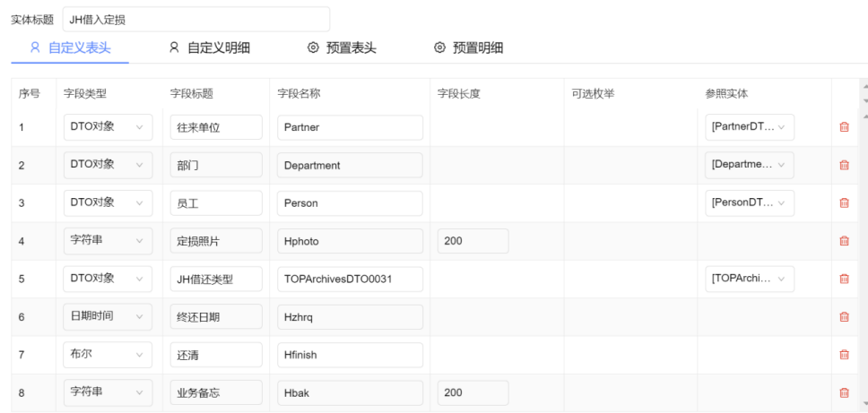The height and width of the screenshot is (413, 868).
Task: Open [TOPArchi... reference entity dropdown
Action: click(750, 279)
